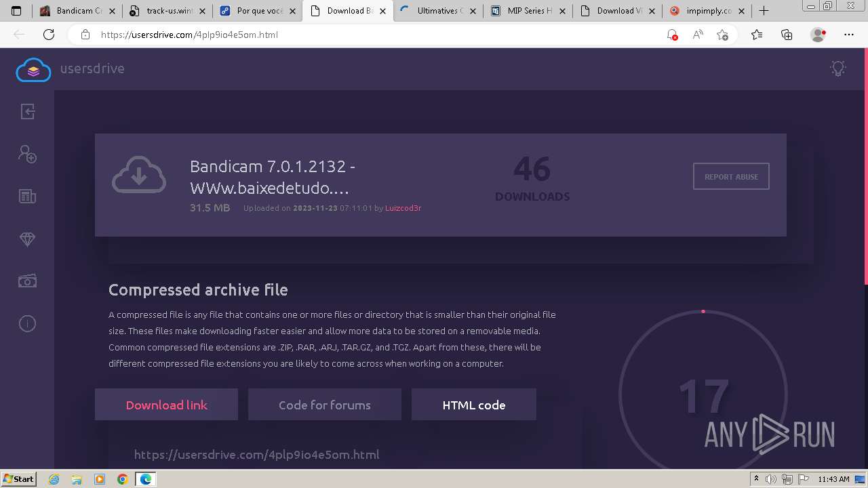Open Read aloud icon in address bar
Screen dimensions: 868x488
pos(697,35)
